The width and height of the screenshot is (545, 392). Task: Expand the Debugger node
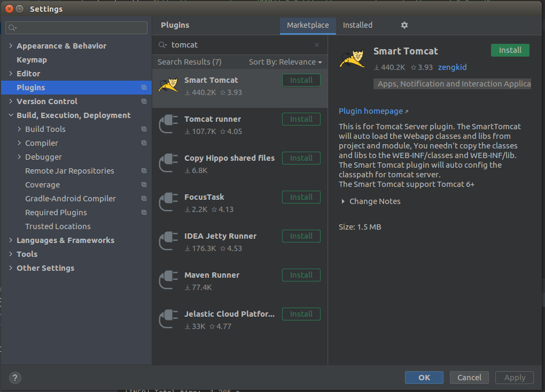point(19,156)
